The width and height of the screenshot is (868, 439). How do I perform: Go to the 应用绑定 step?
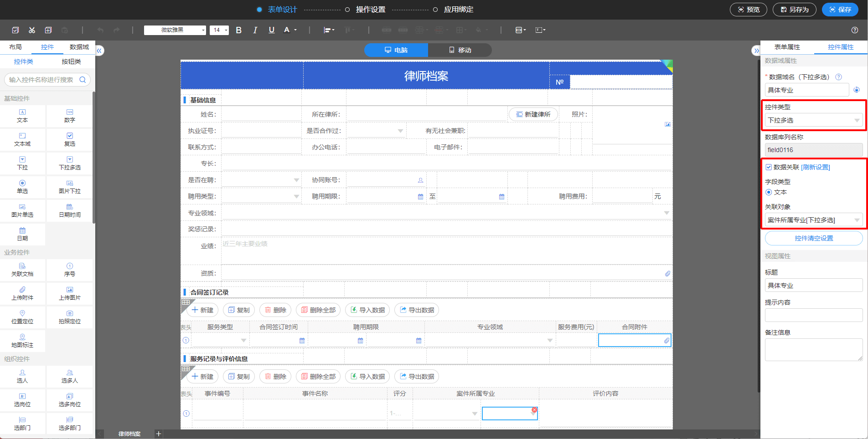click(x=453, y=10)
